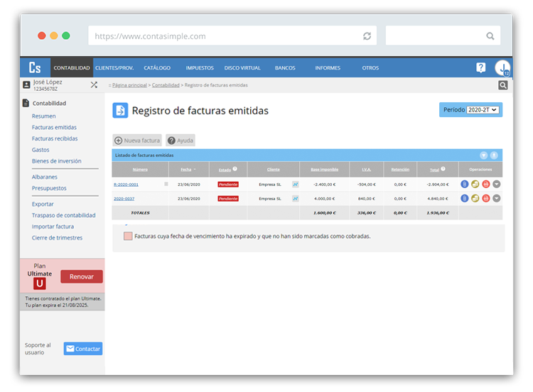Screen dimensions: 533x392
Task: Click the Contactar support button
Action: [x=83, y=349]
